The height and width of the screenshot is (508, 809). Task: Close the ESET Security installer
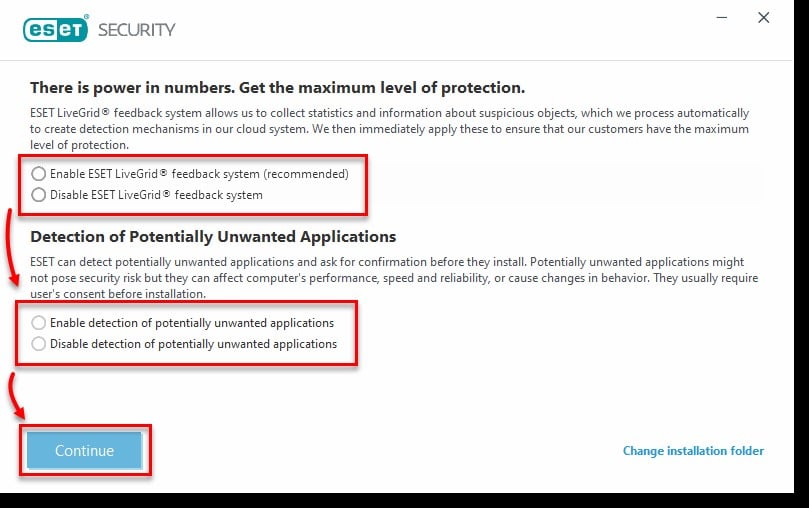(x=764, y=18)
